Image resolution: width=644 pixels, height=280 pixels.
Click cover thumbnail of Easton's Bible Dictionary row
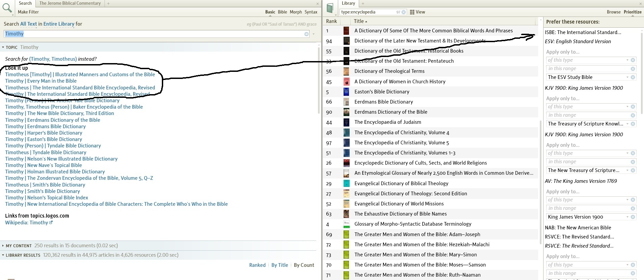click(x=346, y=92)
